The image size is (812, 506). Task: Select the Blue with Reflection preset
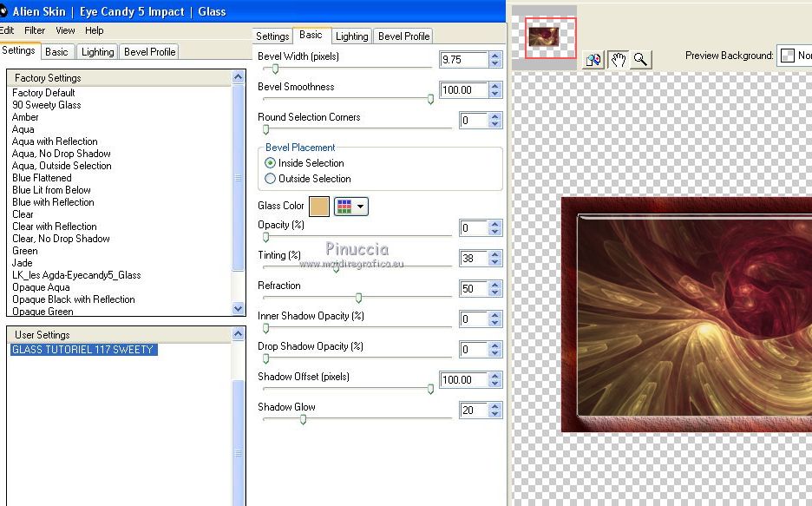click(x=53, y=202)
